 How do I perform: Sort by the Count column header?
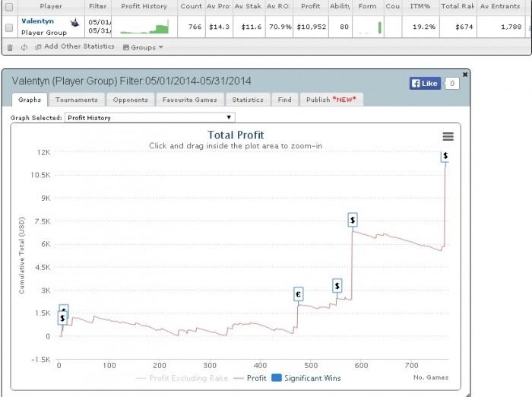pyautogui.click(x=192, y=6)
